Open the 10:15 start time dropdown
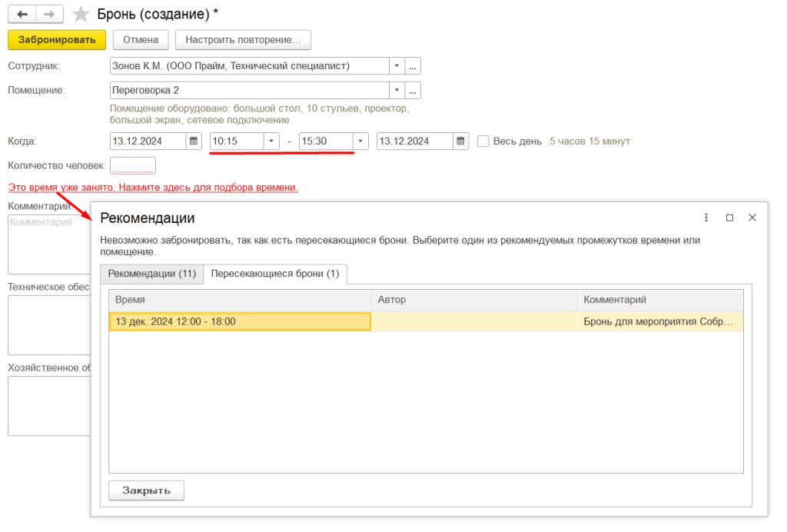The width and height of the screenshot is (787, 532). pyautogui.click(x=271, y=141)
